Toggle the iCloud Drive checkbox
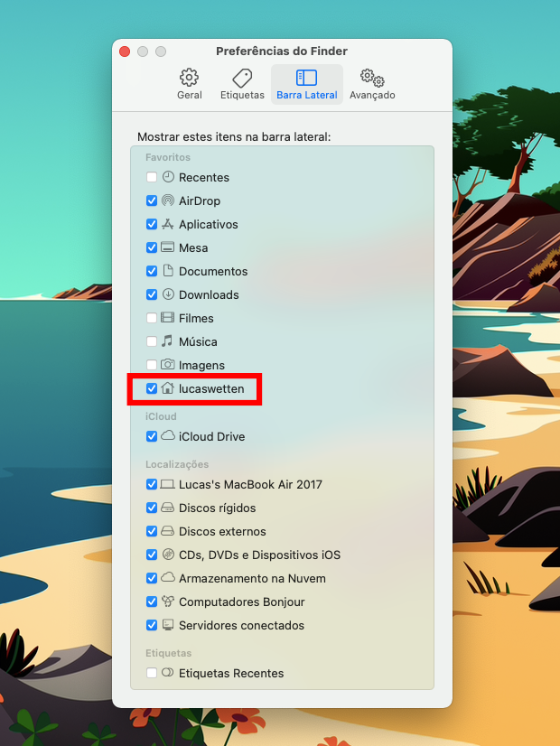Viewport: 560px width, 746px height. pyautogui.click(x=152, y=436)
